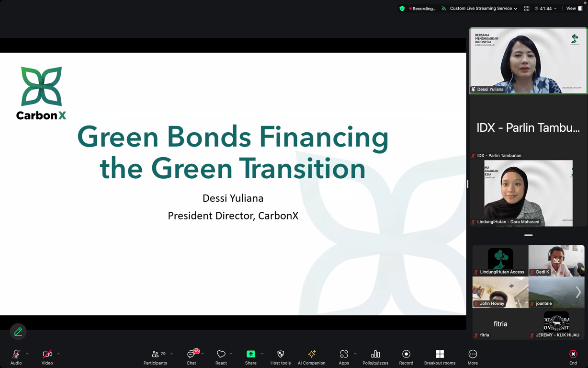Open Chat with 16 unread messages
Image resolution: width=588 pixels, height=368 pixels.
pos(192,357)
